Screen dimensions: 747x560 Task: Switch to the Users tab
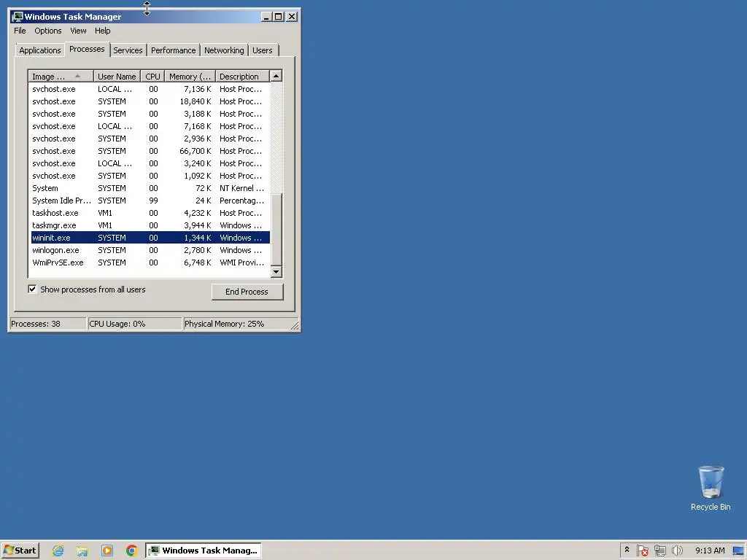263,50
